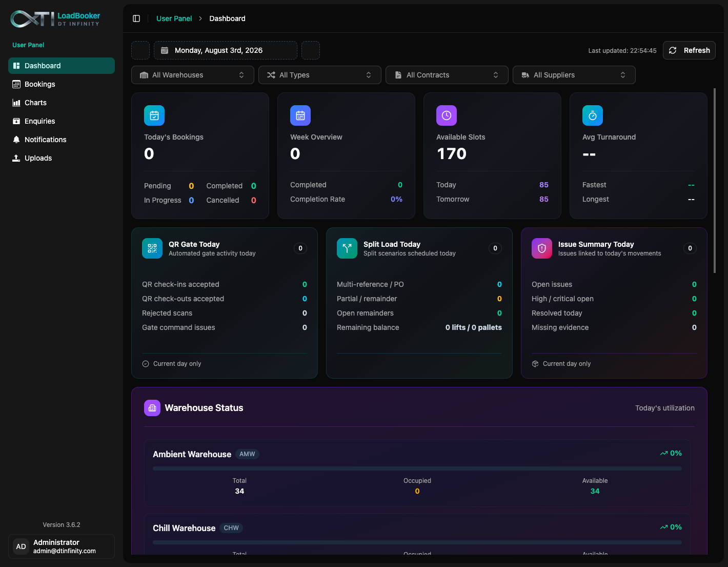Click the 'Open remainders' row

coord(419,313)
